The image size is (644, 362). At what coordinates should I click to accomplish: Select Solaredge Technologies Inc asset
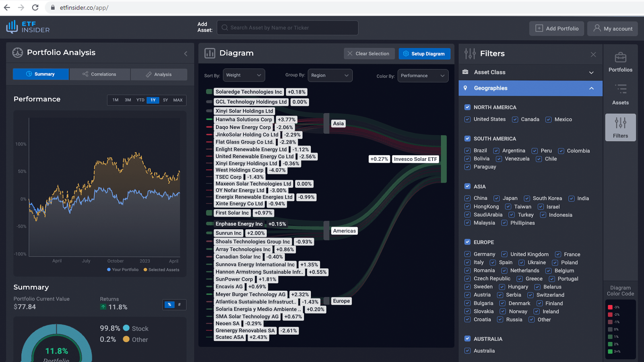coord(249,92)
